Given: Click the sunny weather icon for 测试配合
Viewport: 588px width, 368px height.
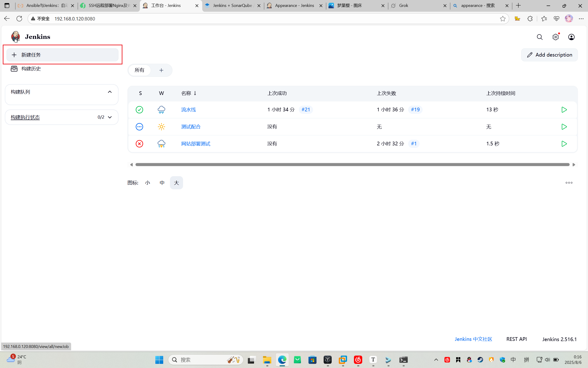Looking at the screenshot, I should click(161, 127).
